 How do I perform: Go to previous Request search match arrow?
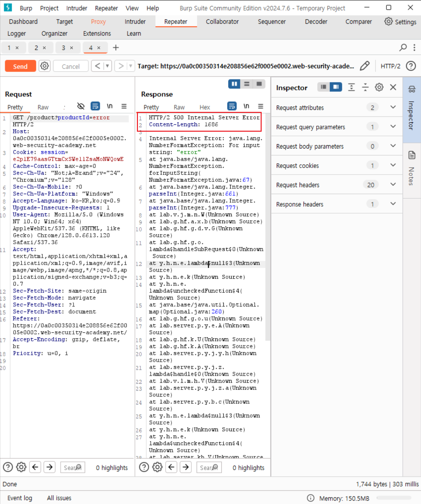35,467
